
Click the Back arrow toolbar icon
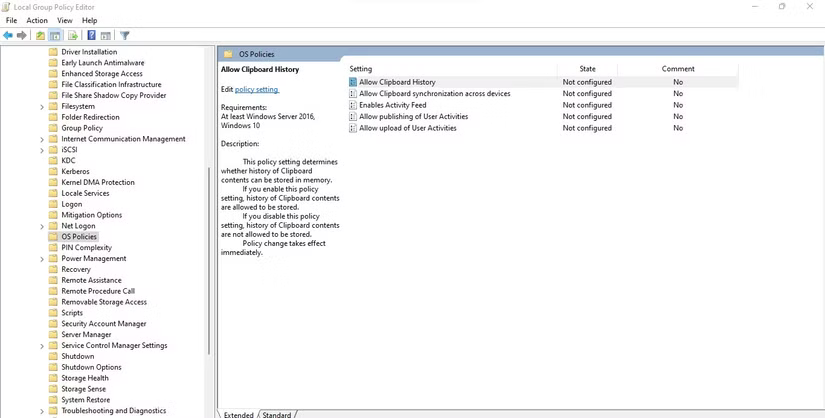coord(8,35)
